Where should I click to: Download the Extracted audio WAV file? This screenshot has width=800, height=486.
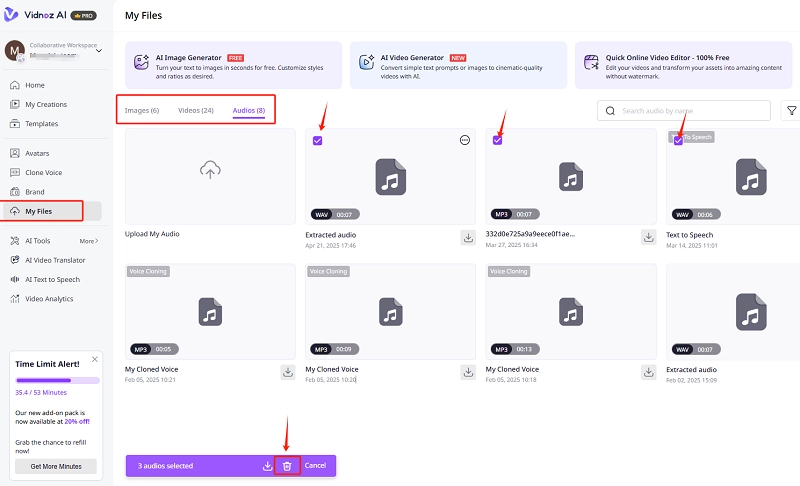467,237
